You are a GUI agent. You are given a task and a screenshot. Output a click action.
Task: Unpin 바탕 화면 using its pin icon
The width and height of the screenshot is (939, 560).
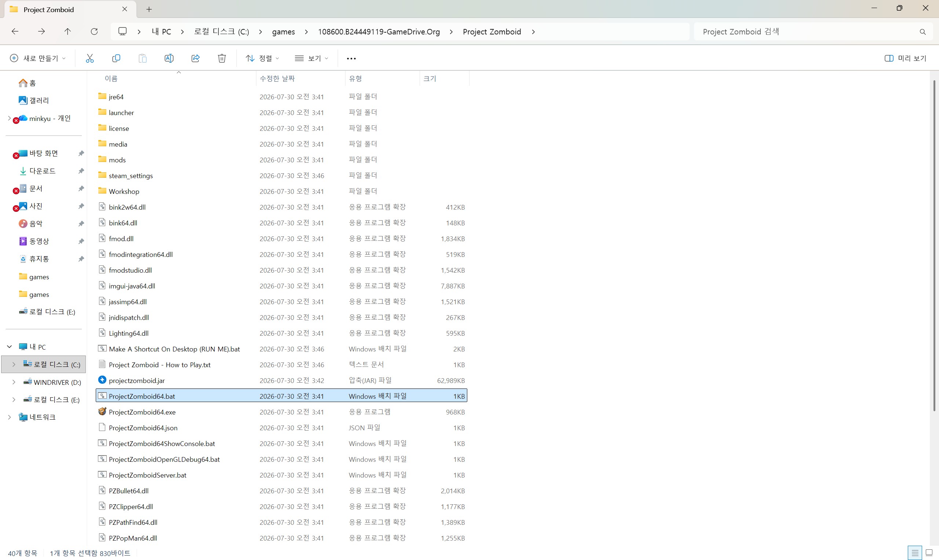click(x=81, y=153)
